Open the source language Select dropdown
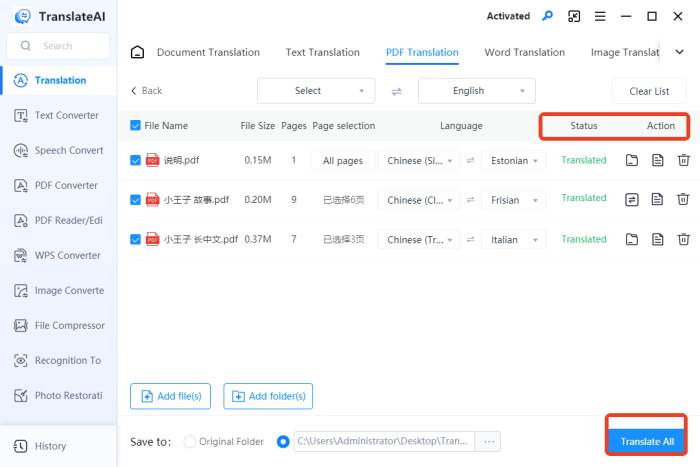700x467 pixels. coord(316,91)
